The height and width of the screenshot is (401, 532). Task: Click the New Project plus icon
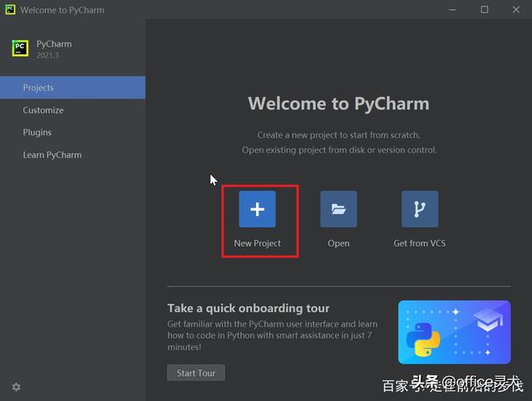(x=257, y=209)
